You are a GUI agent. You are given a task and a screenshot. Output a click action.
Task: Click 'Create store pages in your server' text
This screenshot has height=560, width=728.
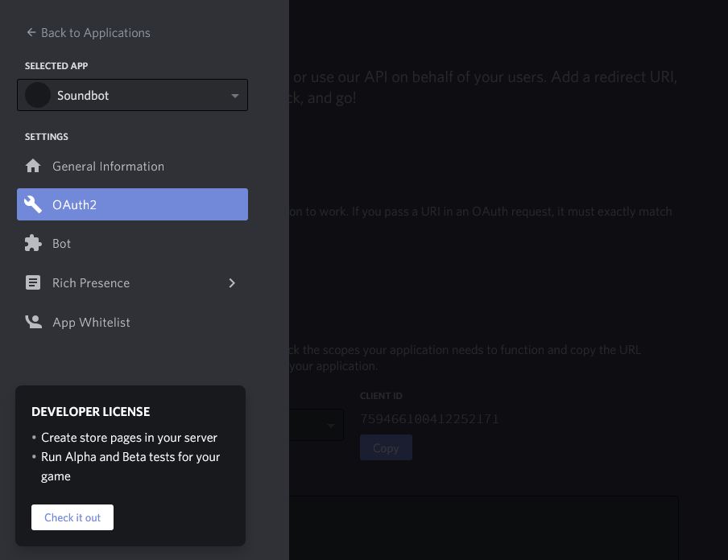[129, 438]
